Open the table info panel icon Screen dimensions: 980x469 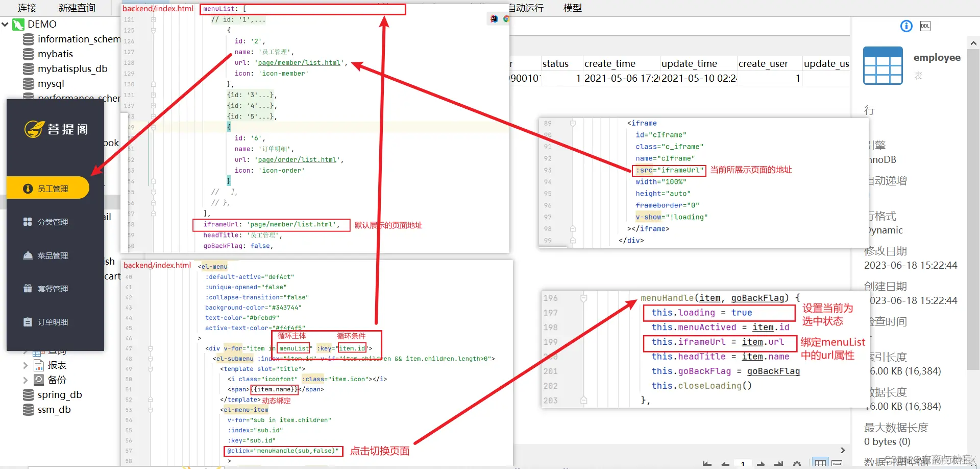(906, 26)
